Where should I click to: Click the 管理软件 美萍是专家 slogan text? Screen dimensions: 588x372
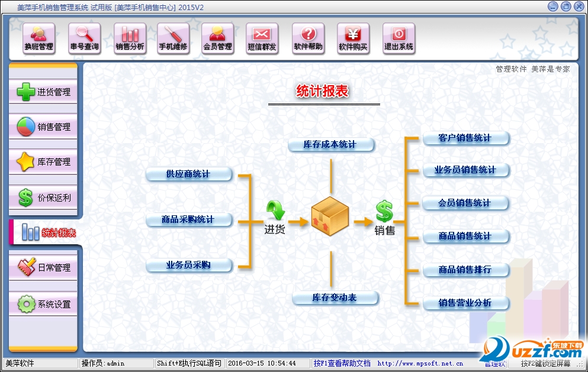(533, 69)
